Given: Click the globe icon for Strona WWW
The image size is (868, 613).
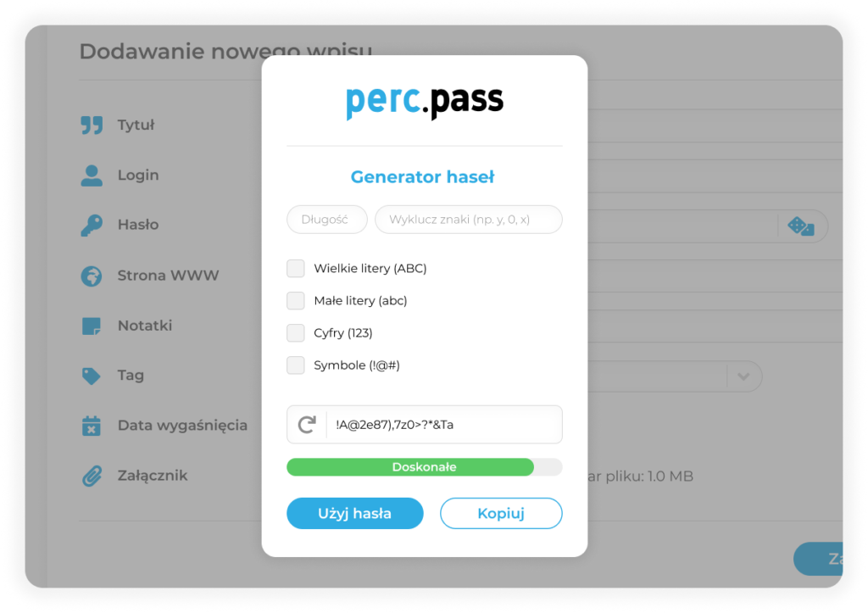Looking at the screenshot, I should click(91, 275).
